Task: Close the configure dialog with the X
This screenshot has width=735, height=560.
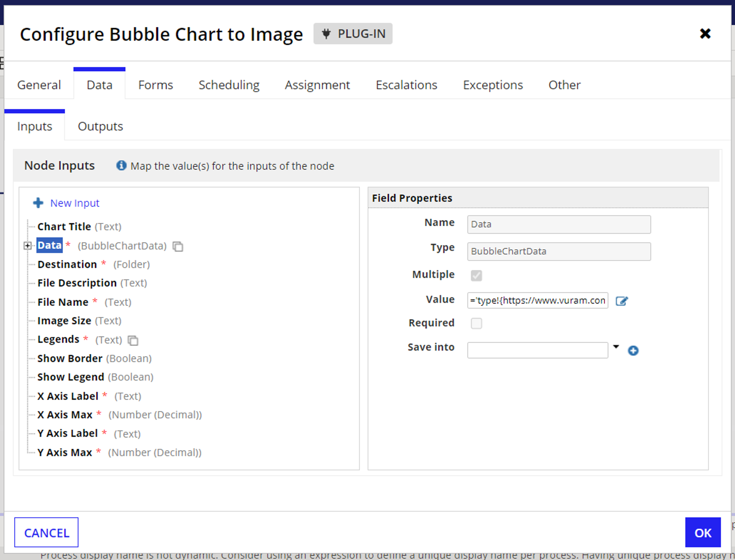Action: (705, 34)
